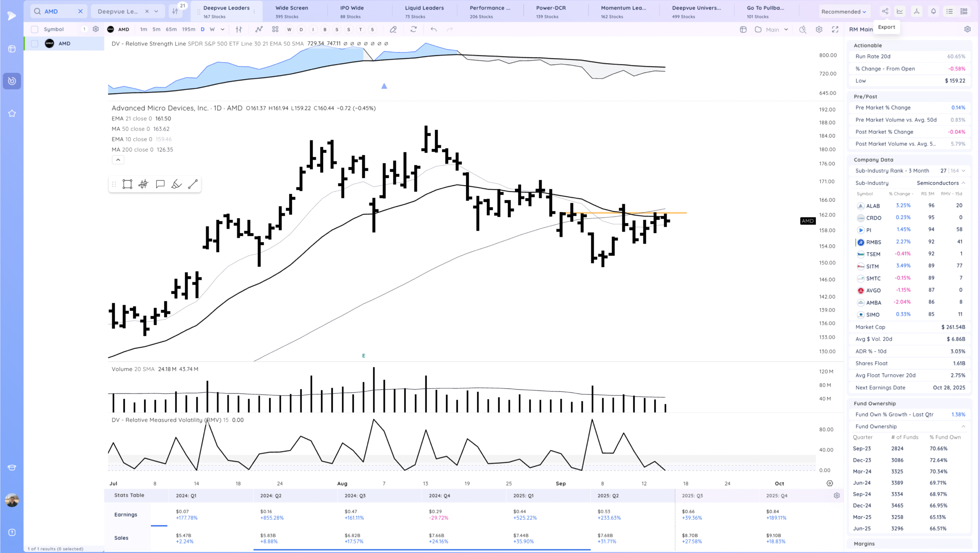
Task: Open the alerts bell icon
Action: [x=933, y=11]
